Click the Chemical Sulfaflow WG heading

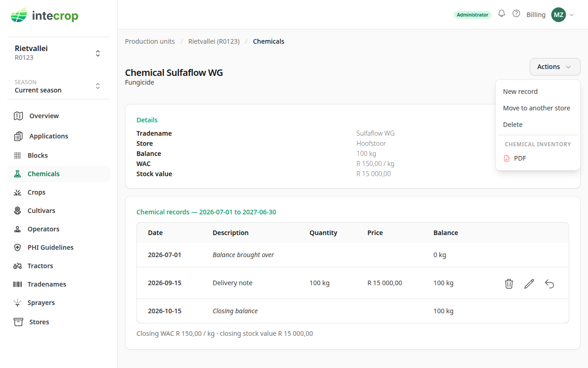tap(174, 73)
